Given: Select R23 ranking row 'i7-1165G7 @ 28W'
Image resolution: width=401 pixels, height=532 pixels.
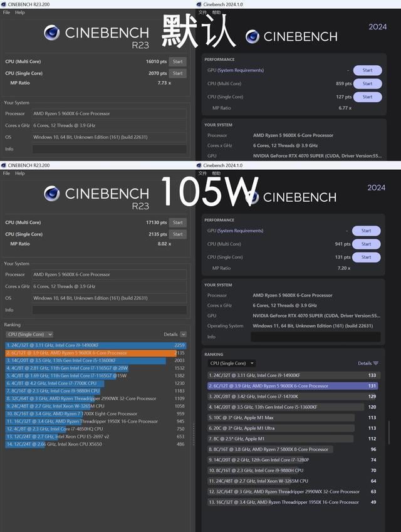Looking at the screenshot, I should click(x=96, y=368).
